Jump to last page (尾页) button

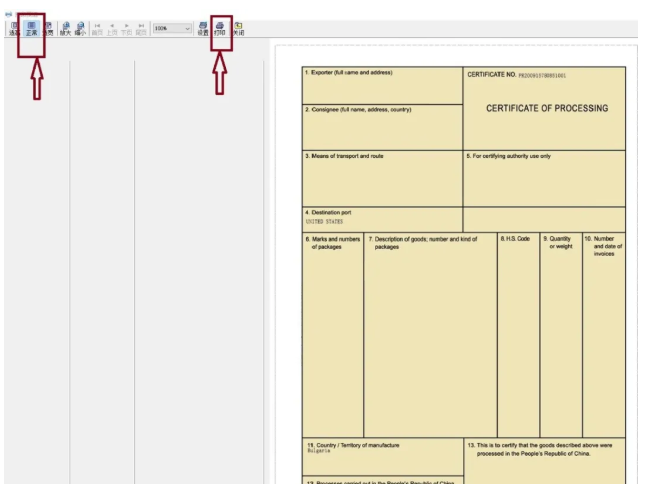coord(141,28)
